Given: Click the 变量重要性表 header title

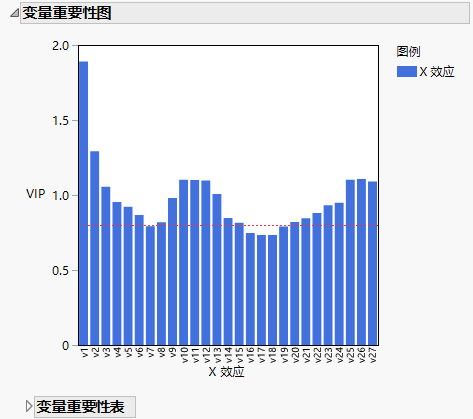Looking at the screenshot, I should (80, 407).
